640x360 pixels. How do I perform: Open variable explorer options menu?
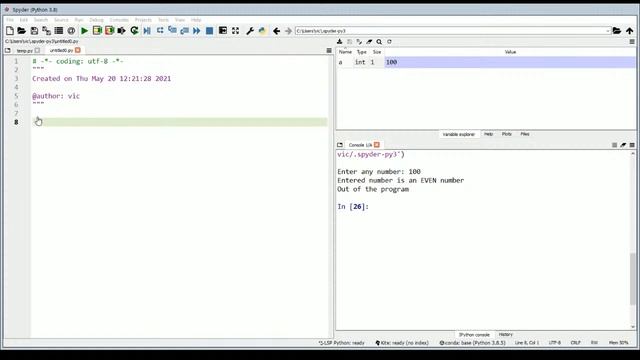tap(632, 42)
